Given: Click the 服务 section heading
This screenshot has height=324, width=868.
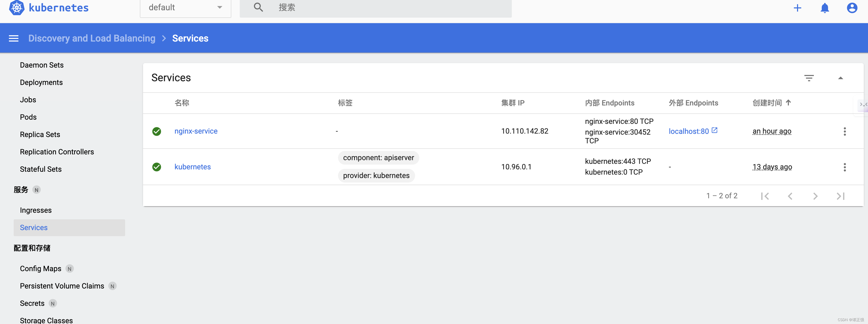Looking at the screenshot, I should pyautogui.click(x=21, y=190).
